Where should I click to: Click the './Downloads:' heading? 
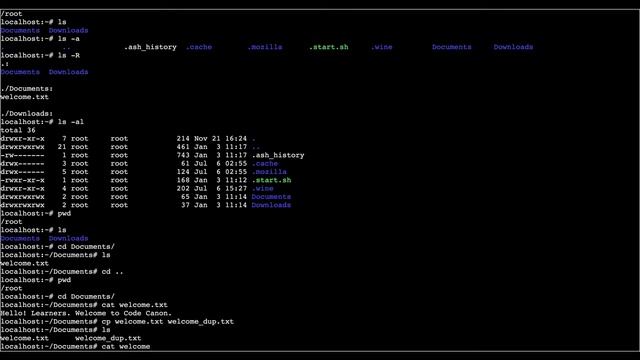[27, 113]
